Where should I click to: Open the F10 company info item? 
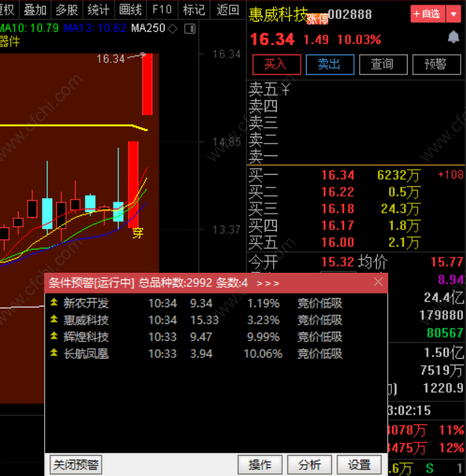pyautogui.click(x=162, y=10)
